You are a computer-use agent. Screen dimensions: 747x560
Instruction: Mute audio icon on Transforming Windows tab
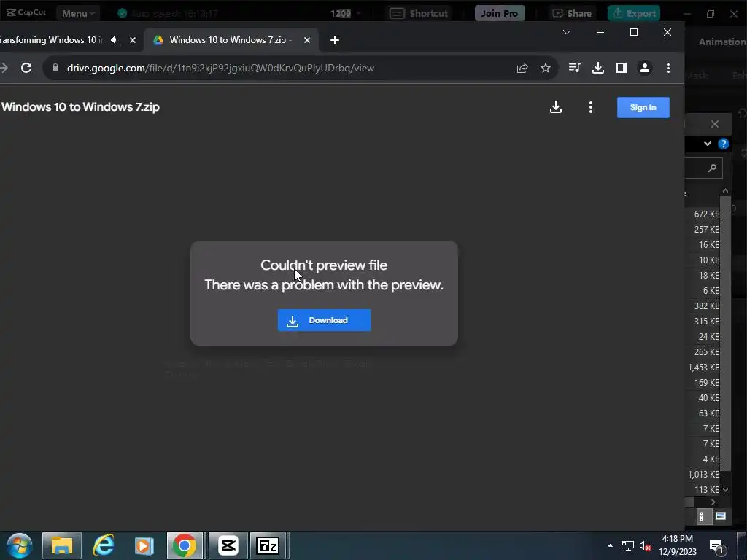point(115,40)
